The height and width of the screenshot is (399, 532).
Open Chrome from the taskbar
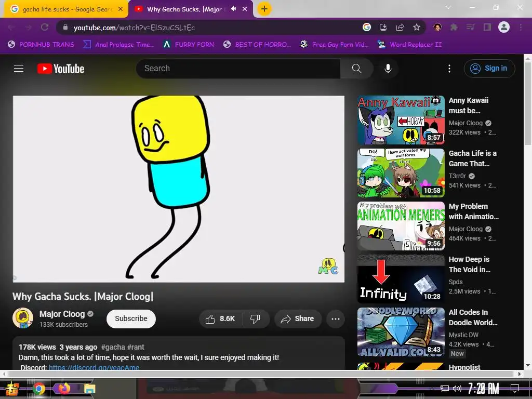tap(39, 389)
